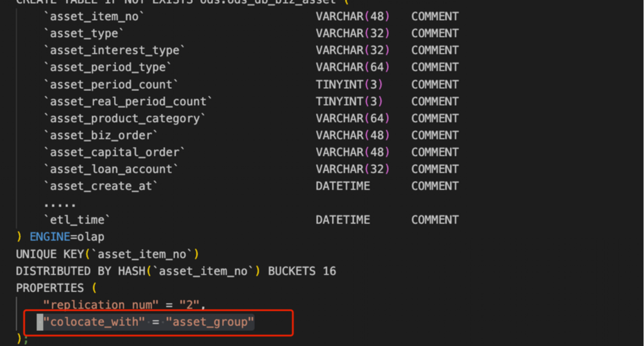This screenshot has width=644, height=346.
Task: Click the `asset_real_period_count` column name
Action: [x=128, y=101]
